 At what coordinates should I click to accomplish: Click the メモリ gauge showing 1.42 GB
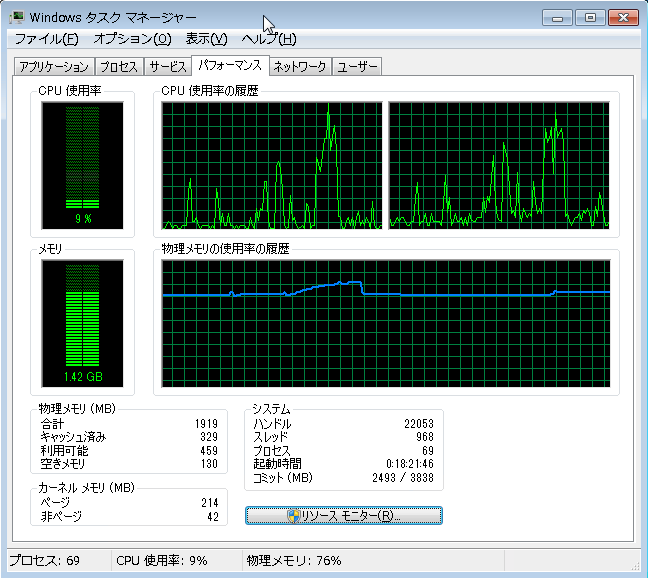(83, 323)
